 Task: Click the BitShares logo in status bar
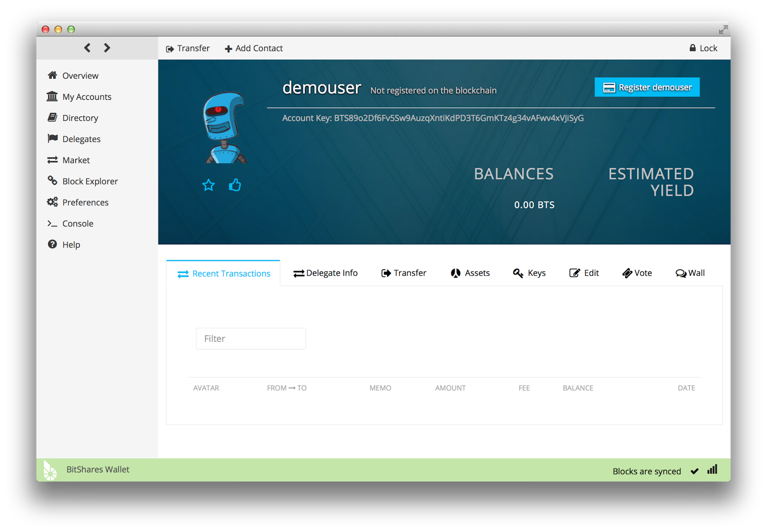(x=50, y=470)
